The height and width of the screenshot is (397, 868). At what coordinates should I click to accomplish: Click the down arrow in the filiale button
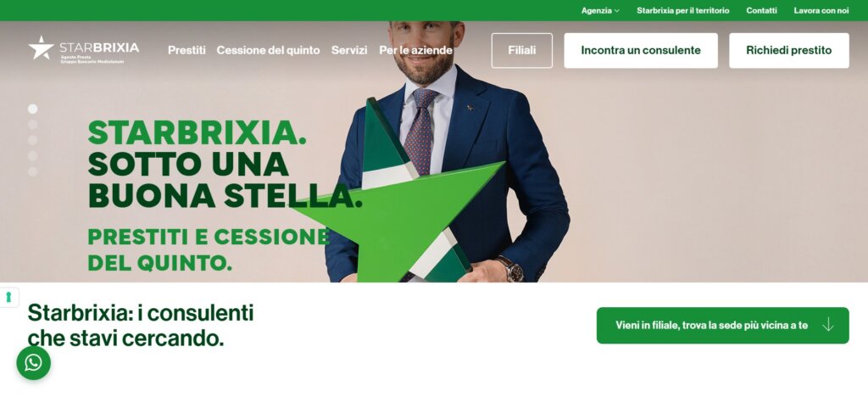(x=827, y=325)
